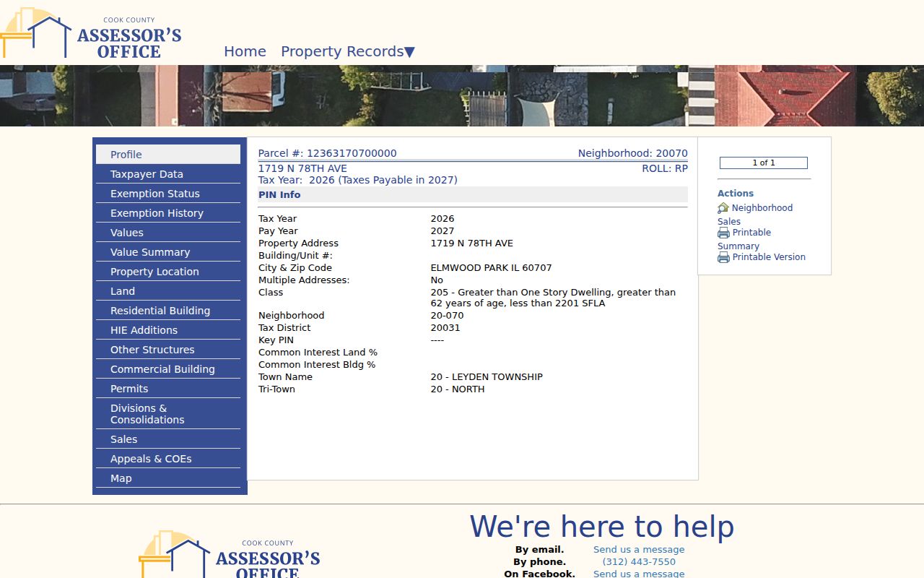Screen dimensions: 924x578
Task: Show the Values section
Action: pos(168,233)
